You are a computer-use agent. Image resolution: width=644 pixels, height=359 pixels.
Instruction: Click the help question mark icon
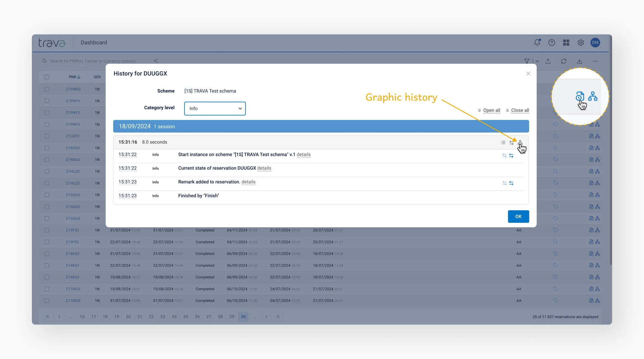(551, 42)
